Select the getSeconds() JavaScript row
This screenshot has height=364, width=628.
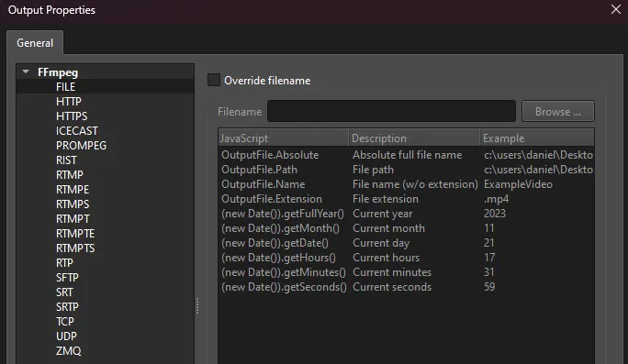406,287
